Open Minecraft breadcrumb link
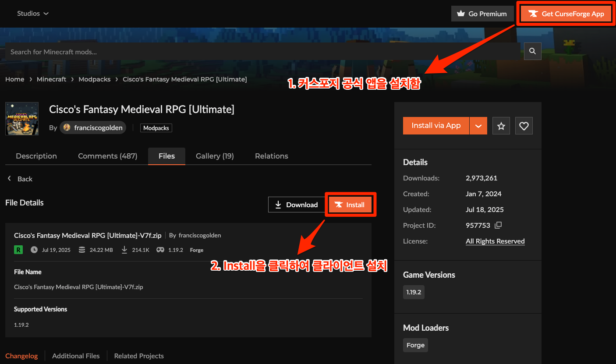616x364 pixels. coord(51,79)
